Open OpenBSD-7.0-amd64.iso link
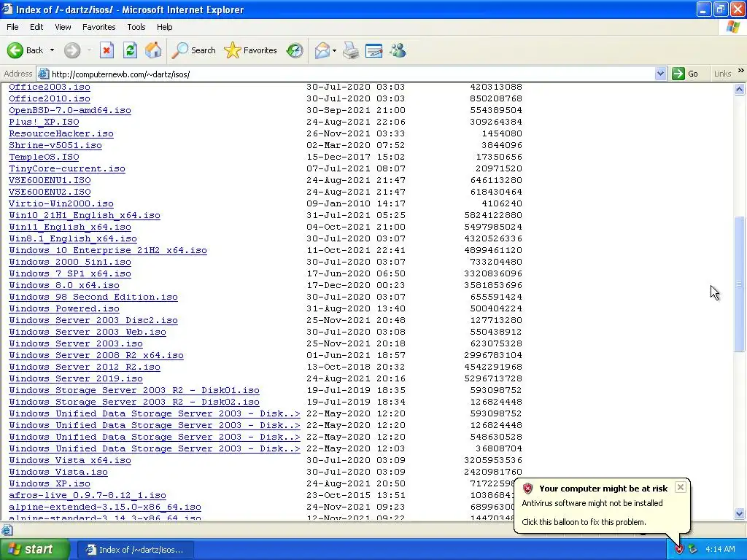Image resolution: width=747 pixels, height=560 pixels. (x=70, y=110)
